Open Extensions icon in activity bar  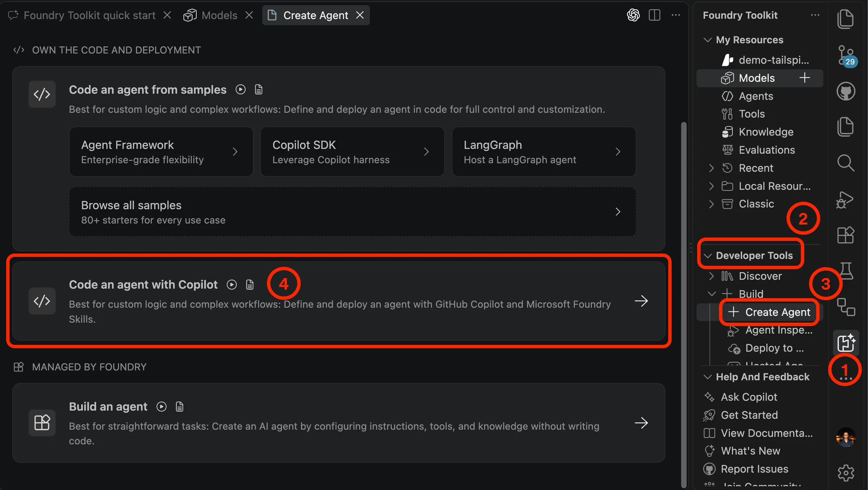[846, 235]
